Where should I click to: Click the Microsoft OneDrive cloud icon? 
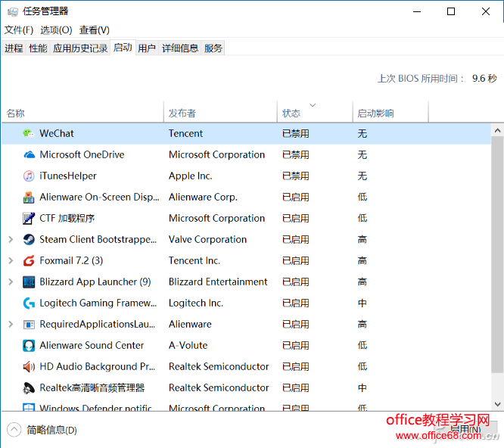point(29,154)
